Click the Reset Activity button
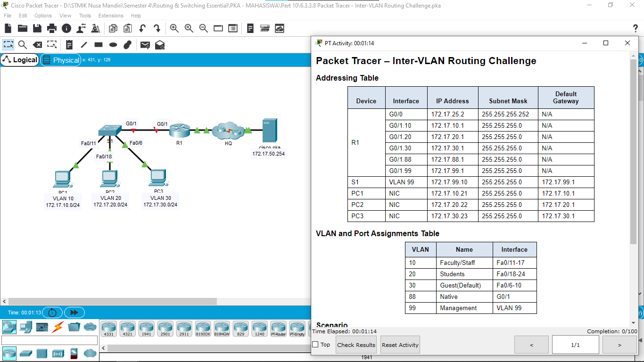644x362 pixels. (400, 345)
